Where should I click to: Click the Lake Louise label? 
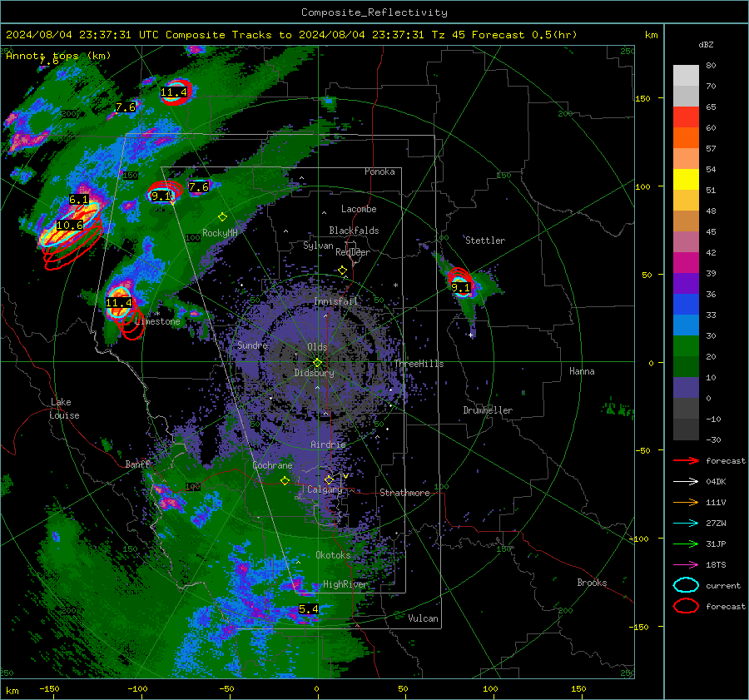pyautogui.click(x=64, y=409)
